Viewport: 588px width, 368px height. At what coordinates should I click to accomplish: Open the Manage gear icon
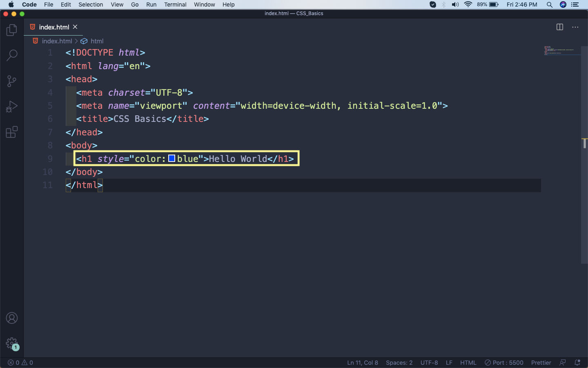click(x=12, y=343)
